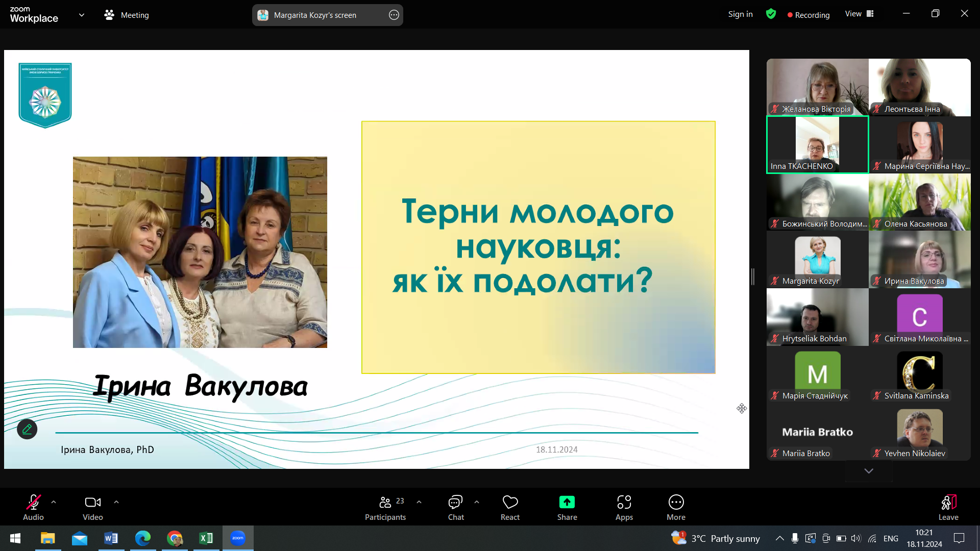Open the Participants list icon
The image size is (980, 551).
point(385,503)
